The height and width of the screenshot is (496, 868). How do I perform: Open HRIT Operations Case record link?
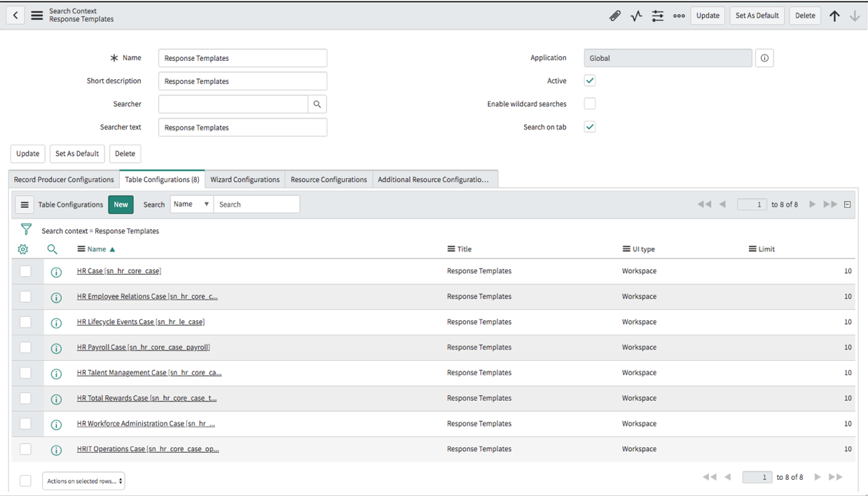[148, 449]
